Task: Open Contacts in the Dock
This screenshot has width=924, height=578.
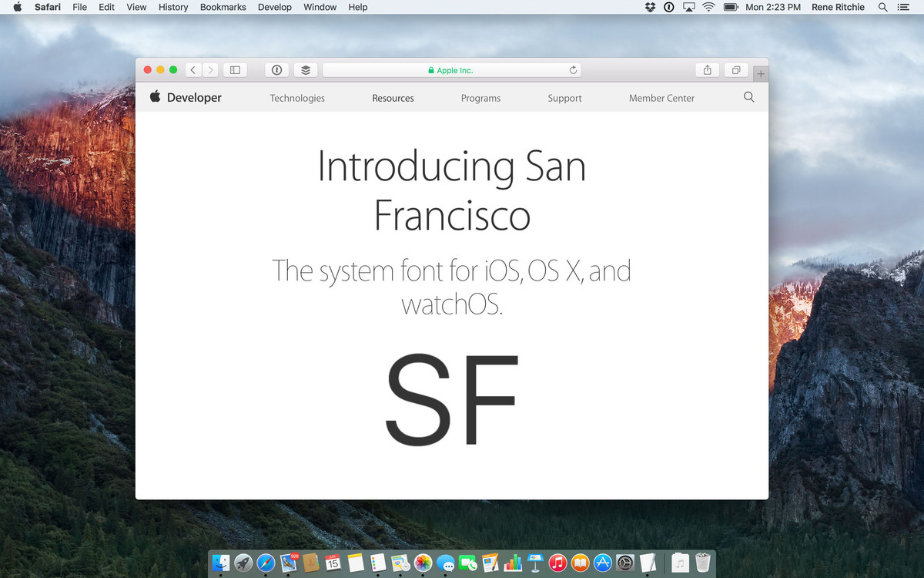Action: point(311,563)
